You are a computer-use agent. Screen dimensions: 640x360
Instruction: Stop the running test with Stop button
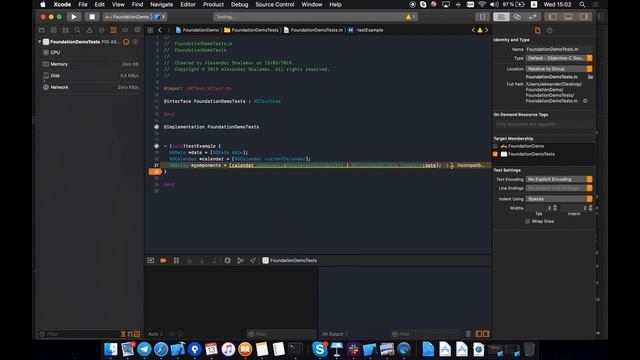pos(92,17)
